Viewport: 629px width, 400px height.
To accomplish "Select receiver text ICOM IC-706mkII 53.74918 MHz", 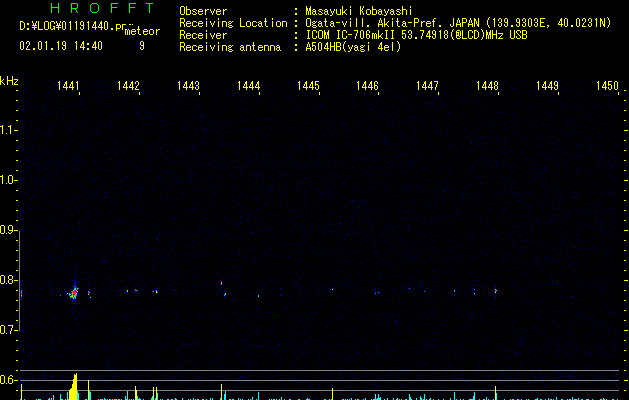I will pos(416,35).
